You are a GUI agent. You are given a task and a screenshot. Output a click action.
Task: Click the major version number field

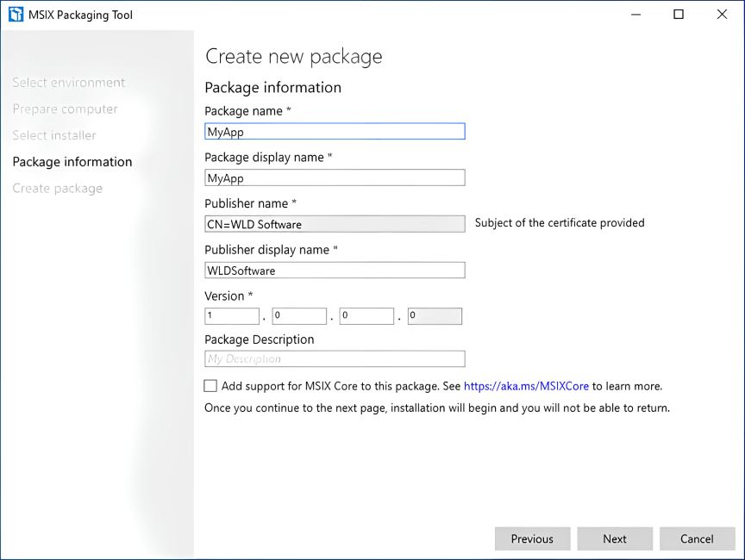(x=232, y=316)
